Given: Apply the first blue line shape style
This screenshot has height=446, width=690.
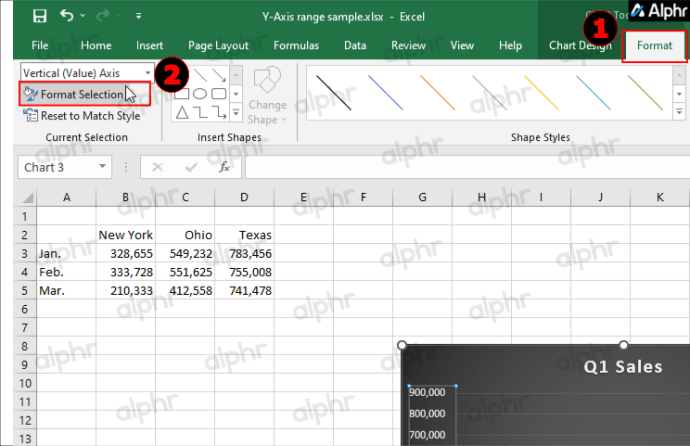Looking at the screenshot, I should 385,92.
